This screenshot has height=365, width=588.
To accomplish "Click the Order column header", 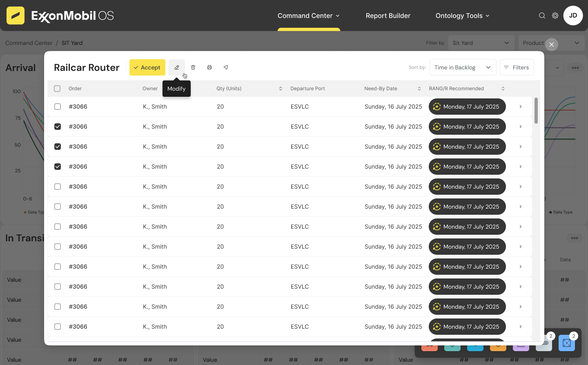I will 75,89.
